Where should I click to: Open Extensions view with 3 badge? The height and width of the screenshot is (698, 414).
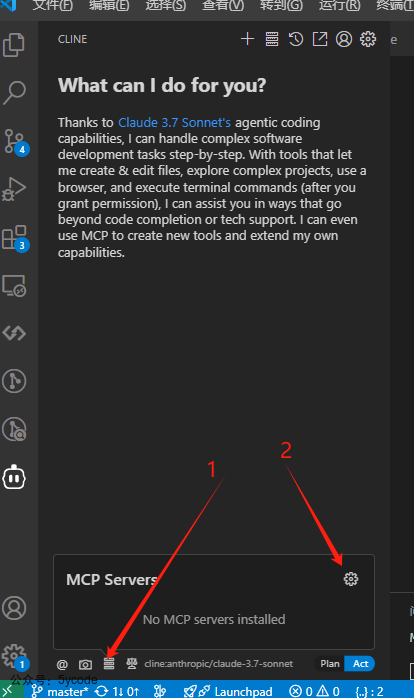click(16, 238)
